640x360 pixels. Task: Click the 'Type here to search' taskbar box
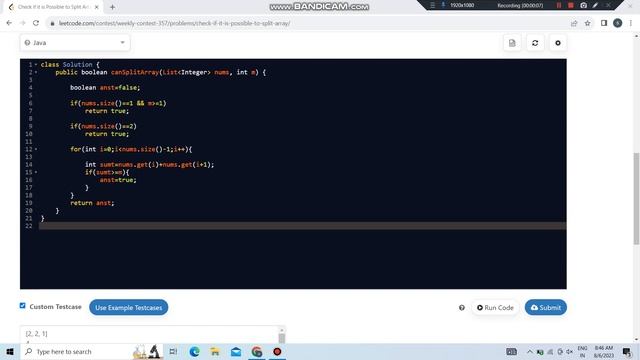pos(91,351)
